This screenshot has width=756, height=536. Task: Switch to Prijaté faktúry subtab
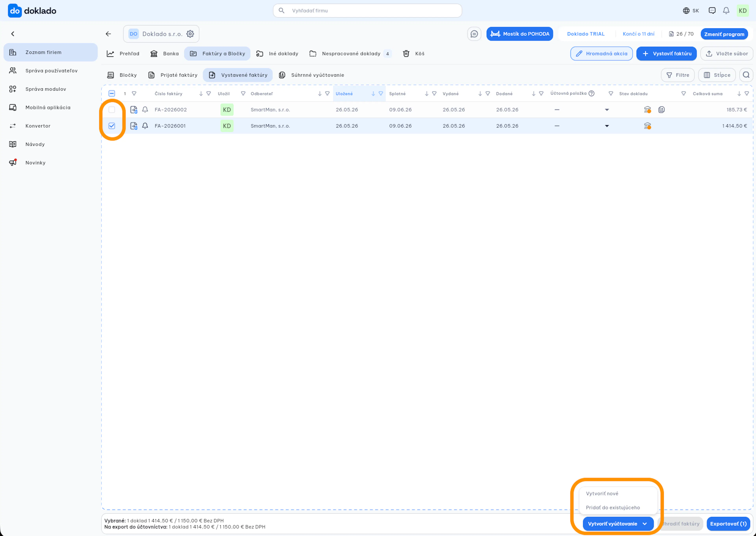pyautogui.click(x=173, y=75)
